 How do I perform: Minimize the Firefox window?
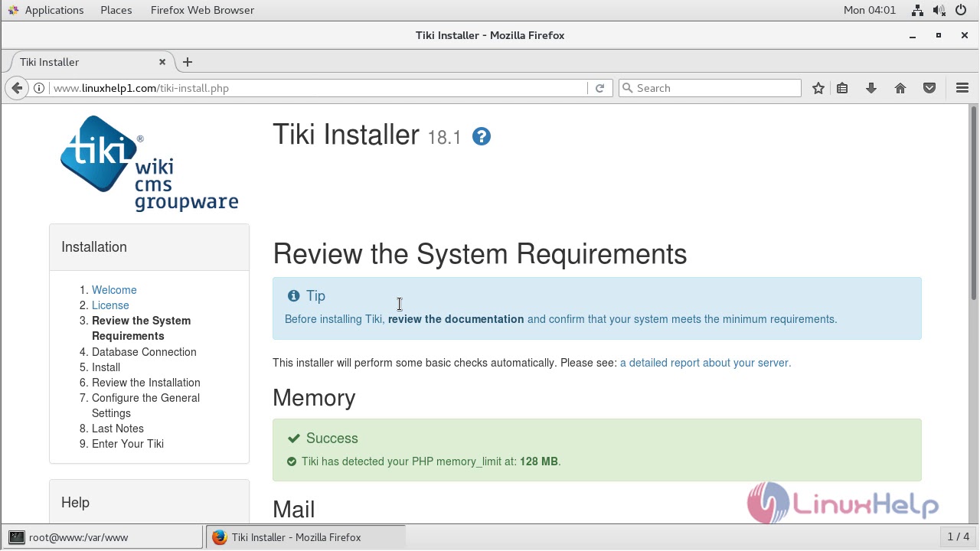[x=913, y=35]
